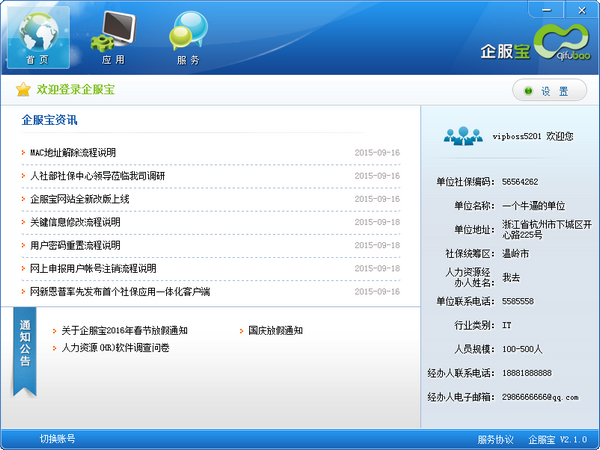Screen dimensions: 600x450
Task: Click the qifubao logo
Action: click(x=562, y=42)
